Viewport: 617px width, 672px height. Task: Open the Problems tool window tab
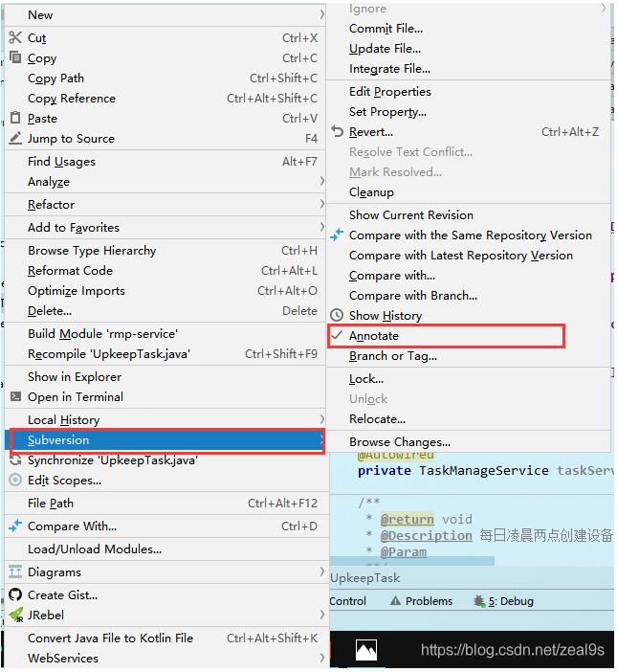click(x=421, y=601)
